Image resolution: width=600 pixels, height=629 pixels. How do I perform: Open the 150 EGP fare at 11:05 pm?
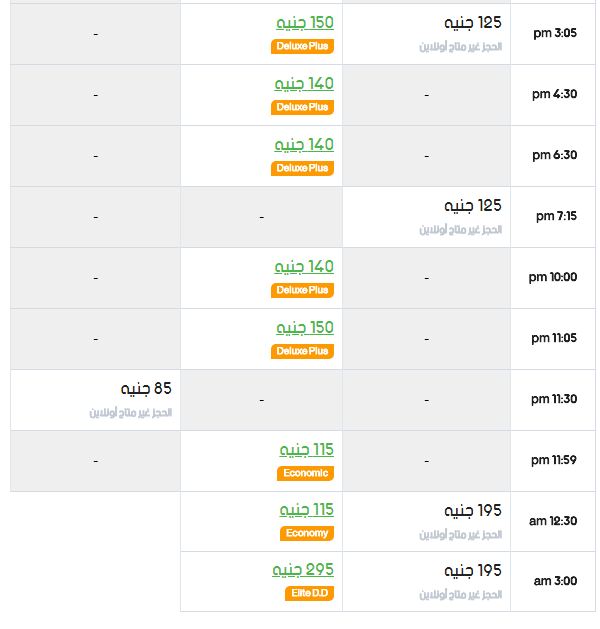304,328
